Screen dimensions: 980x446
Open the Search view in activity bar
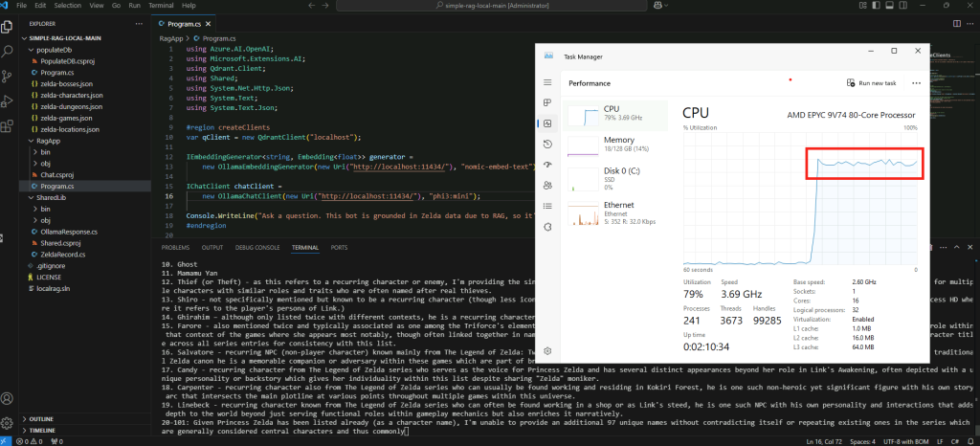click(7, 52)
